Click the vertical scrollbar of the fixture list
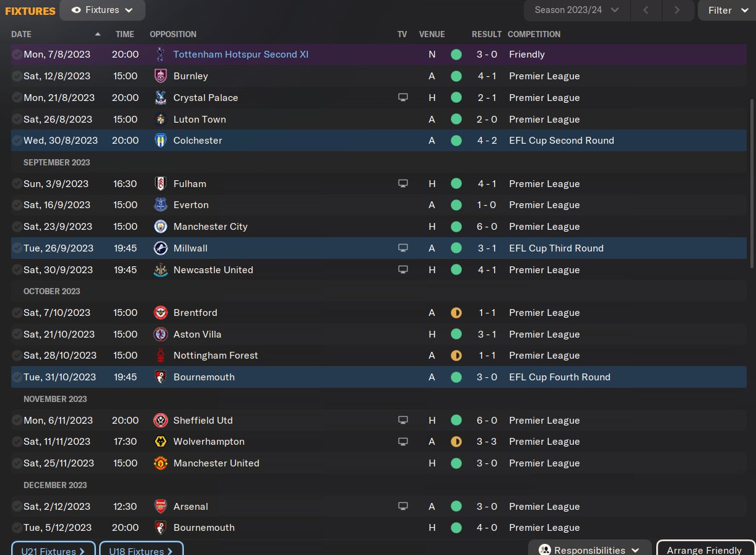The height and width of the screenshot is (555, 756). click(752, 183)
